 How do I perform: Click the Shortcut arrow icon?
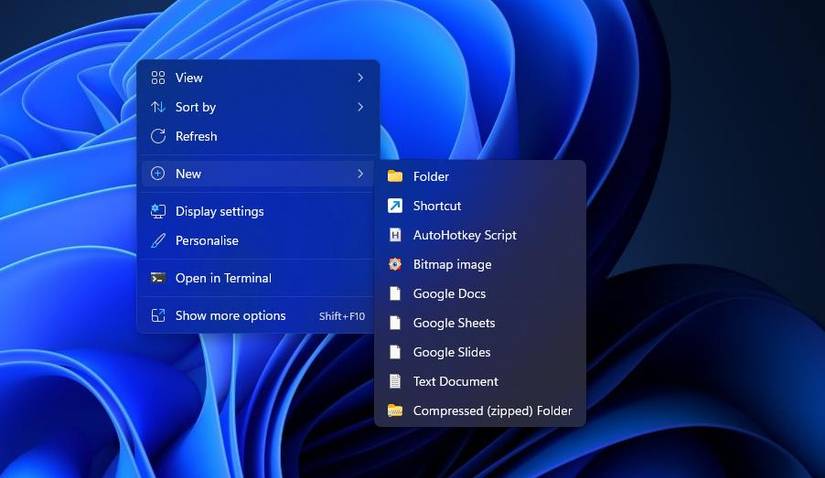[395, 206]
